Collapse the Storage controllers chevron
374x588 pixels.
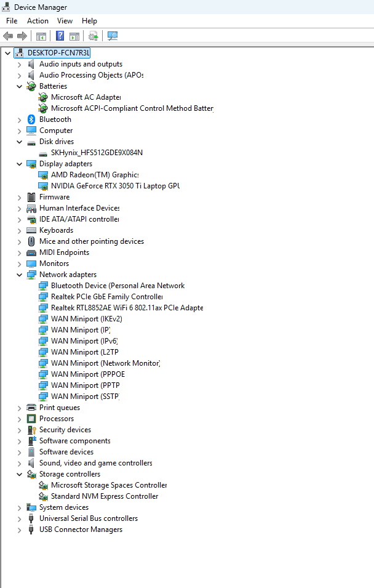pyautogui.click(x=20, y=474)
